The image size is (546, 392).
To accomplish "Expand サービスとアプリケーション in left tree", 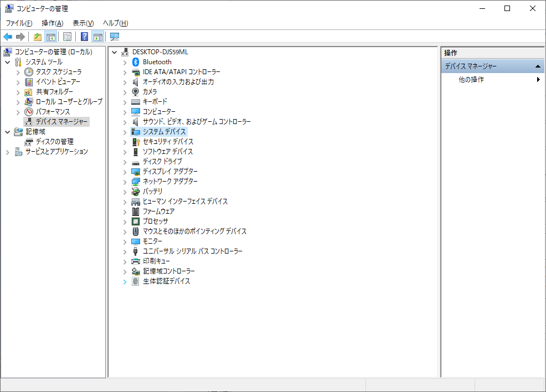I will (7, 152).
